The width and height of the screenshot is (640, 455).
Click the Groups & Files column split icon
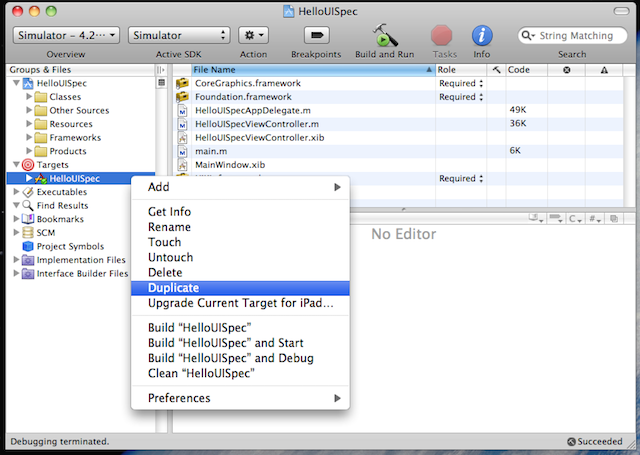coord(161,70)
